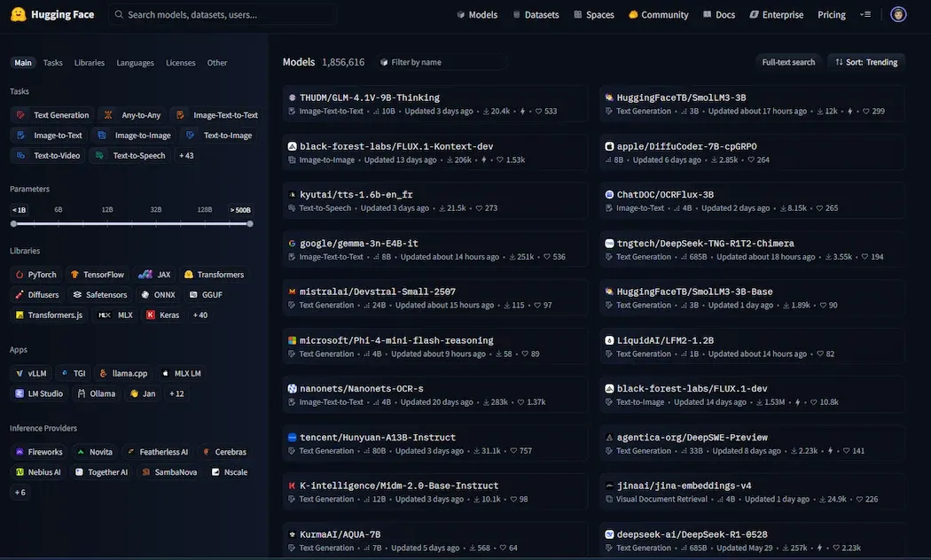Click the black-forest-labs avatar on FLUX.1-Kontext-dev
931x560 pixels.
click(292, 146)
